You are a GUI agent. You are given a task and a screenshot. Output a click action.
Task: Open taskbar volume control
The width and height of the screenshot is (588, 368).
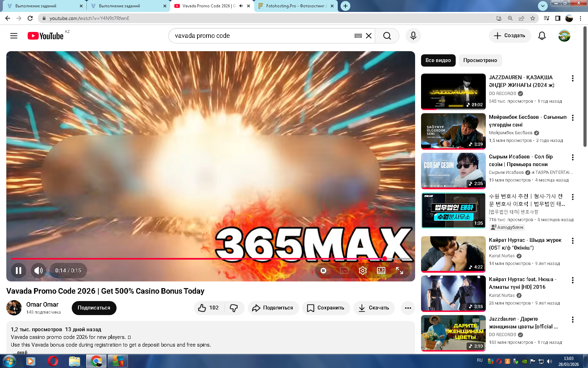click(549, 361)
